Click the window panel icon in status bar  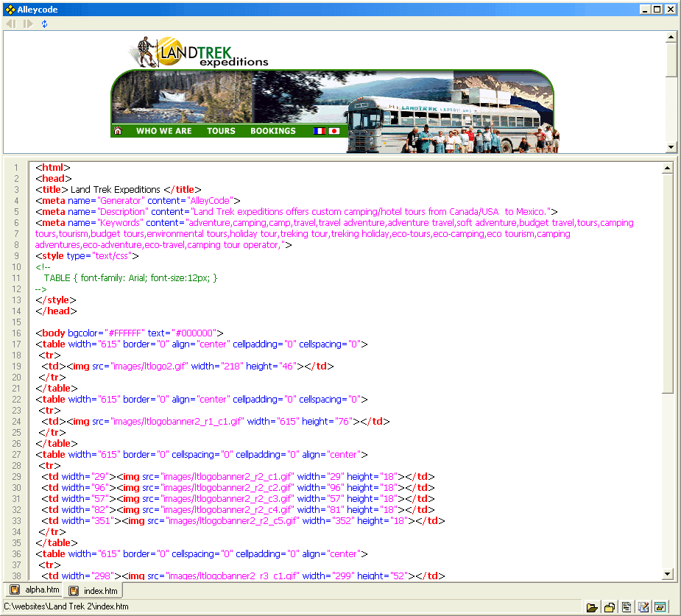tap(660, 607)
